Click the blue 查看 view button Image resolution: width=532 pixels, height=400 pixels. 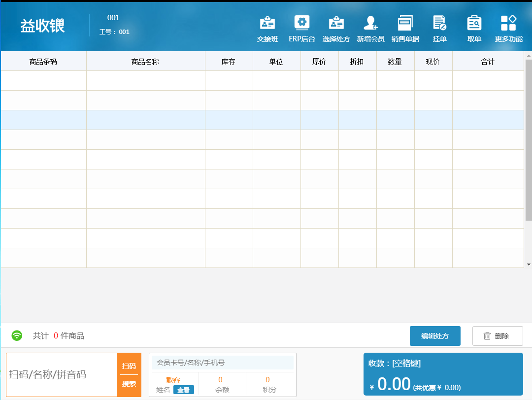click(x=184, y=390)
